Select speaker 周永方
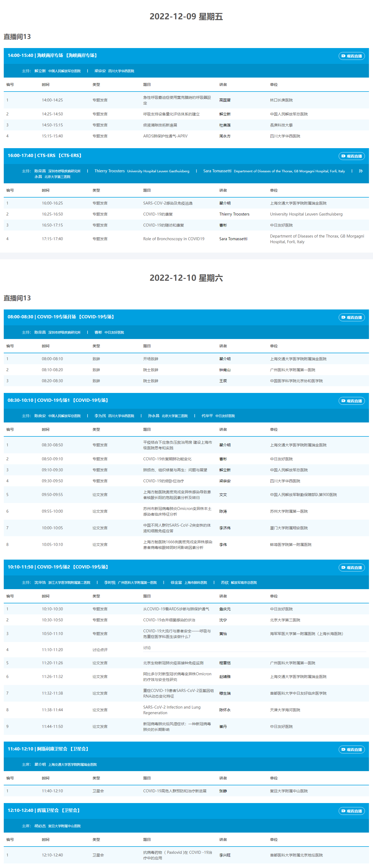 225,136
